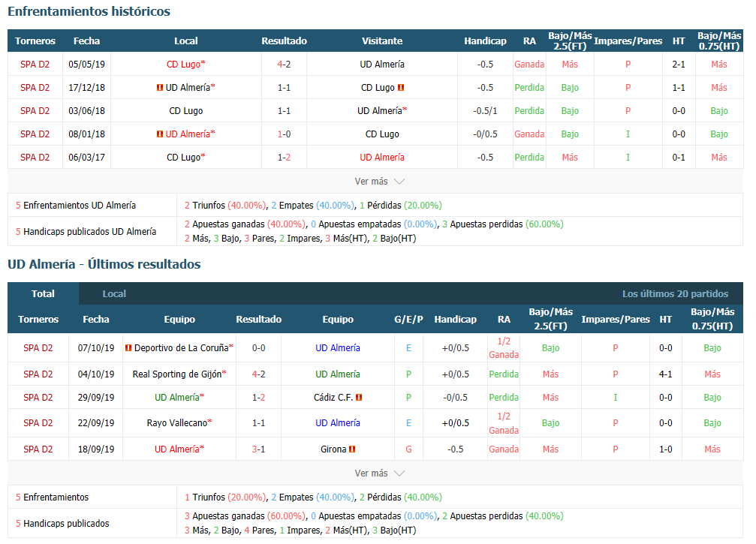The width and height of the screenshot is (756, 544).
Task: Click red card icon beside UD Almería 17/12/18
Action: 160,88
